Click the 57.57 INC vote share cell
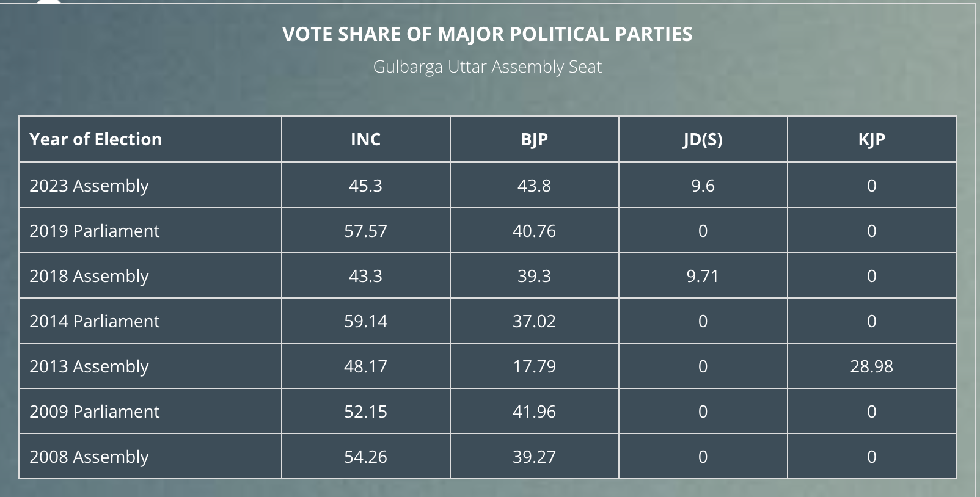 click(365, 231)
